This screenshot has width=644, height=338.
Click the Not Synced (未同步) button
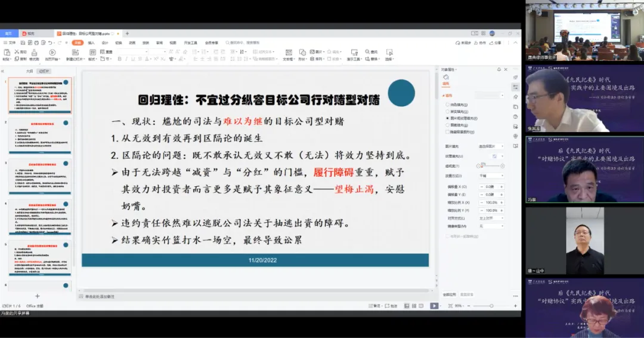coord(463,43)
